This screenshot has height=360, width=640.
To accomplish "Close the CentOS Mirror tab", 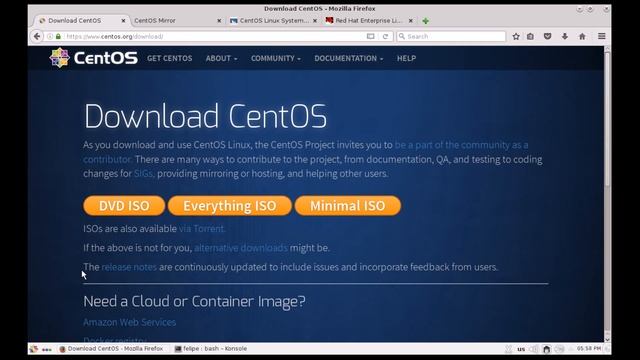I will tap(219, 20).
